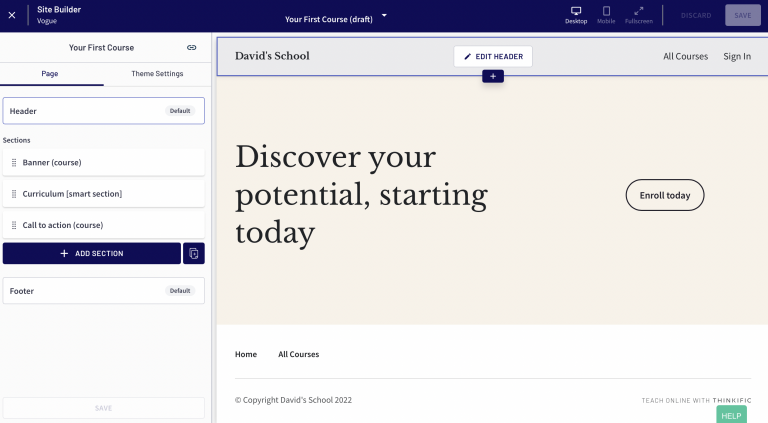Grab the drag handle of Call to action (course)
This screenshot has width=768, height=423.
(x=14, y=225)
